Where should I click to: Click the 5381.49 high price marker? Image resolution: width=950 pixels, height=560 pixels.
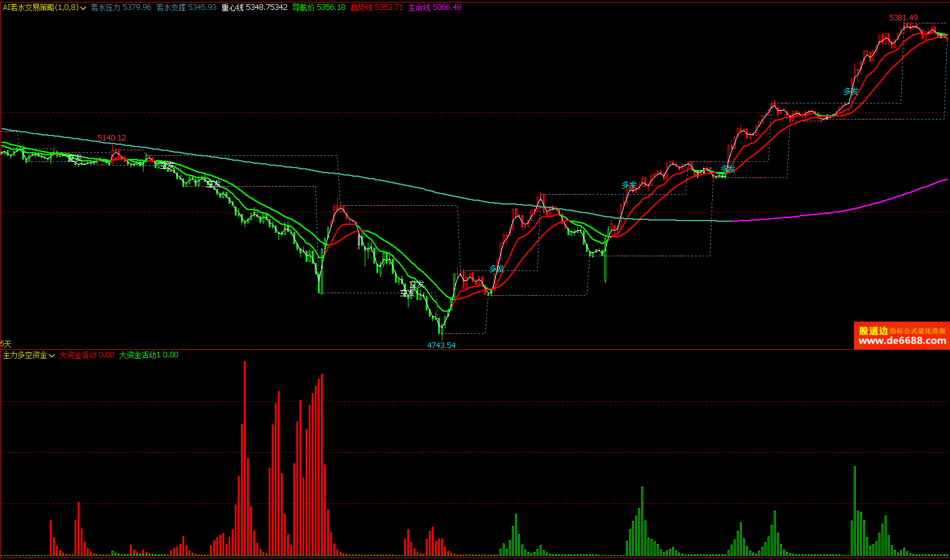click(x=903, y=18)
